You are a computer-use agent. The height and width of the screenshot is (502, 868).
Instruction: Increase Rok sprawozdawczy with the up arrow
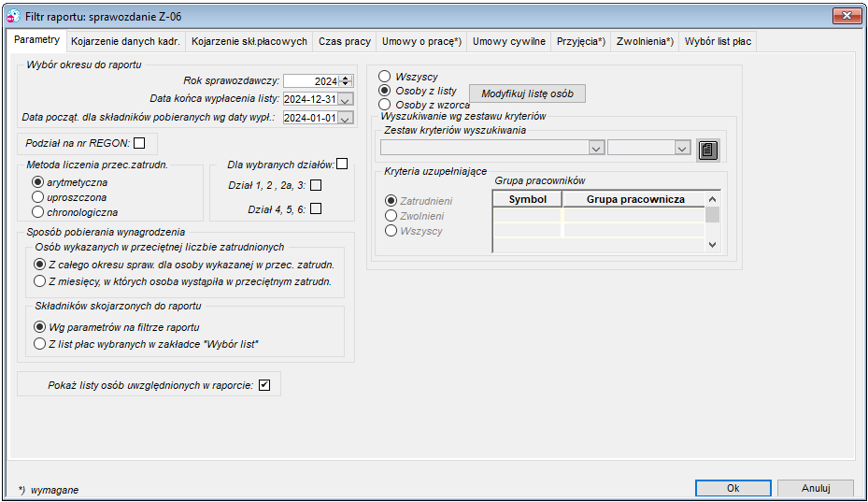click(x=346, y=79)
